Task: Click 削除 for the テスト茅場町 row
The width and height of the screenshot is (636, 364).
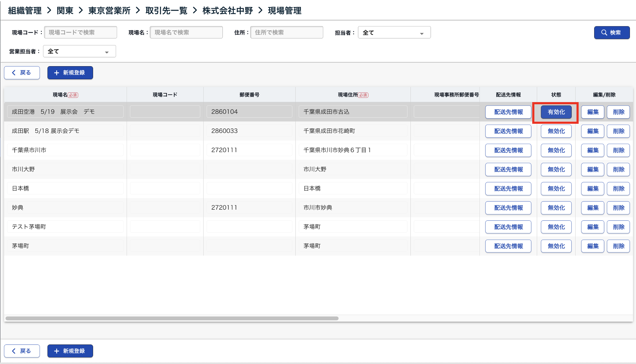Action: click(618, 227)
